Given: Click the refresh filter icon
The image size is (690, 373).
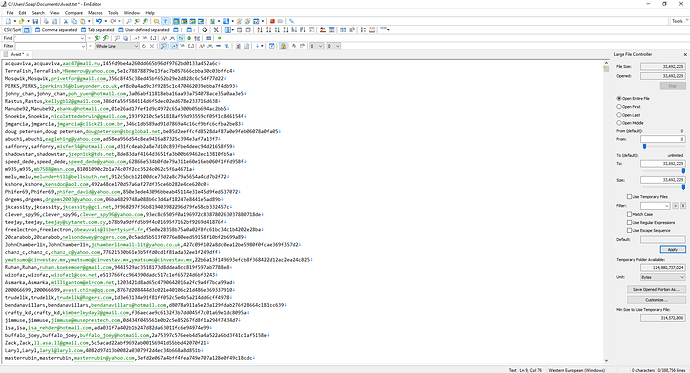Looking at the screenshot, I should pos(144,46).
